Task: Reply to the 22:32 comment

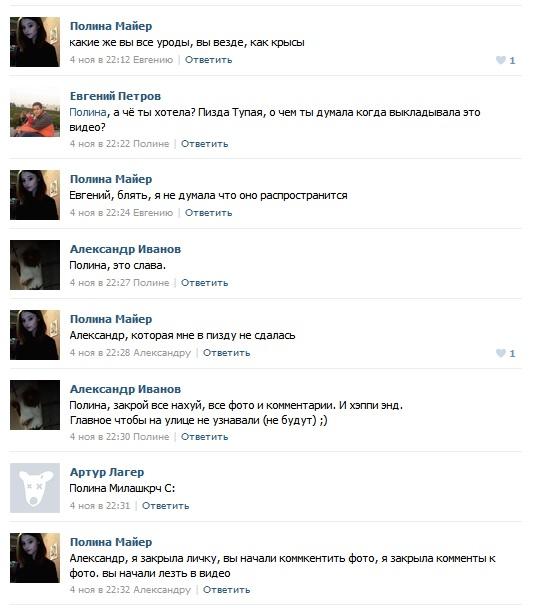Action: pos(226,590)
